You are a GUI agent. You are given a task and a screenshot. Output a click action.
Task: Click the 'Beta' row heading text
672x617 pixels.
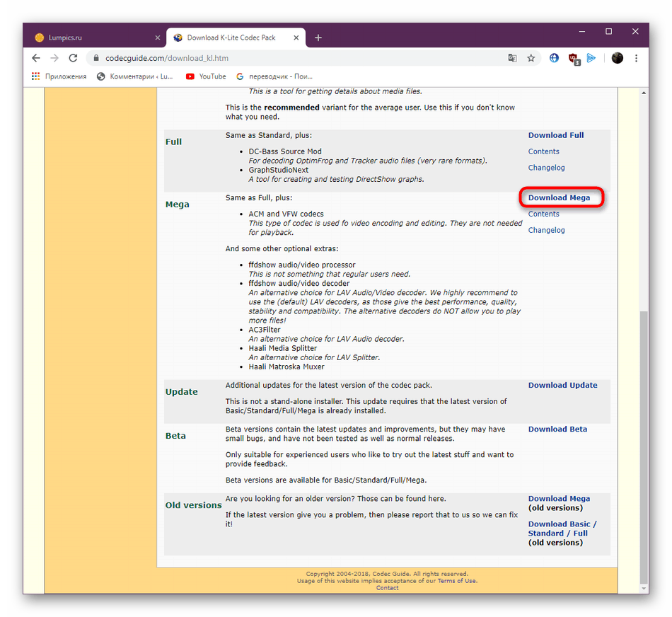(x=175, y=436)
